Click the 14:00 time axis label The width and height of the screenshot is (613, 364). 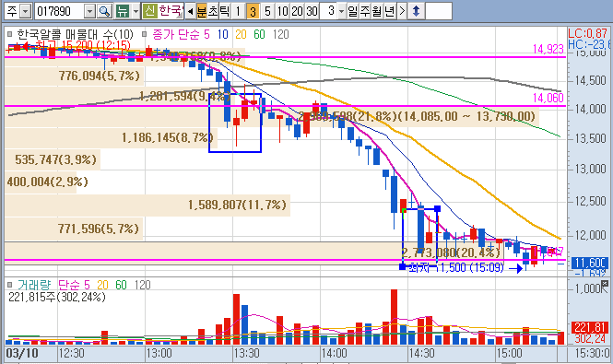(x=334, y=353)
